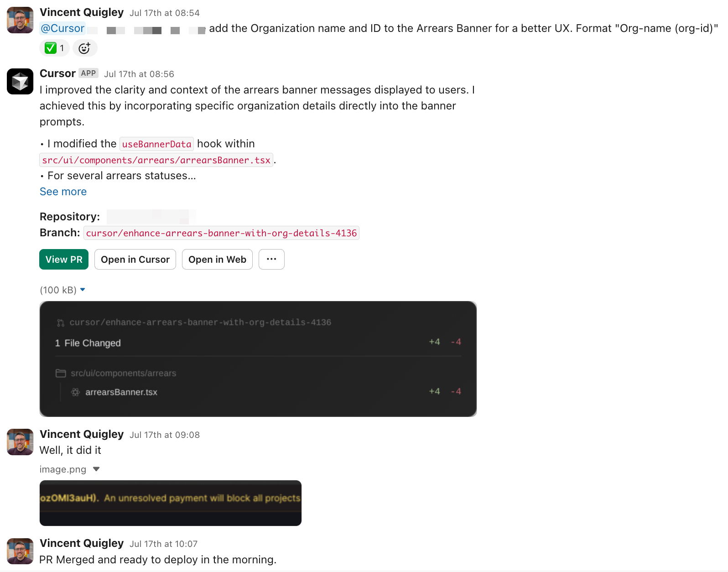Click the @Cursor mention link
This screenshot has width=728, height=572.
pos(62,28)
